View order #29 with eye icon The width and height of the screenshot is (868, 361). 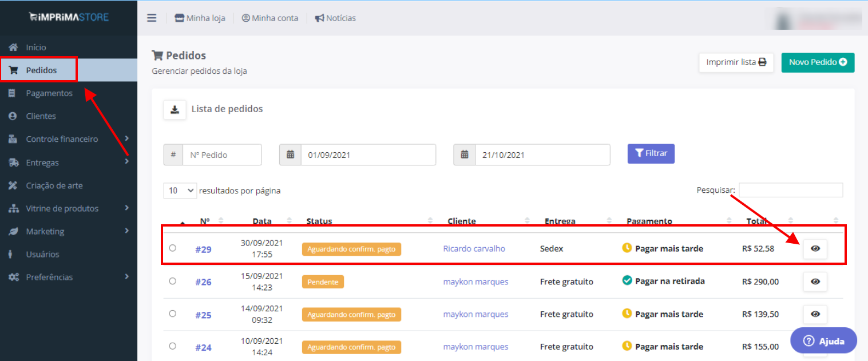pyautogui.click(x=815, y=249)
